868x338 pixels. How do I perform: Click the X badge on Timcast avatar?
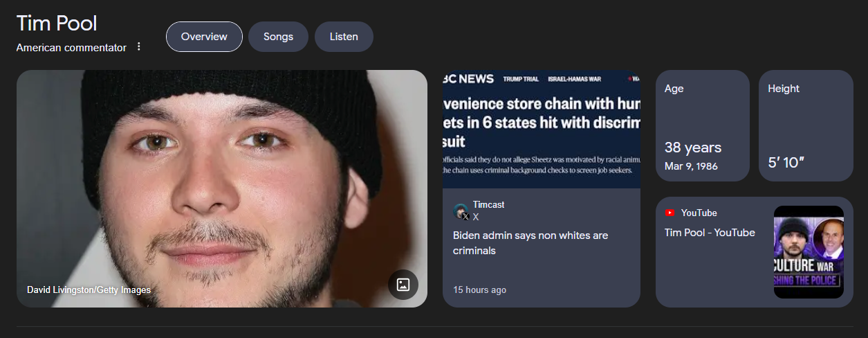(466, 217)
